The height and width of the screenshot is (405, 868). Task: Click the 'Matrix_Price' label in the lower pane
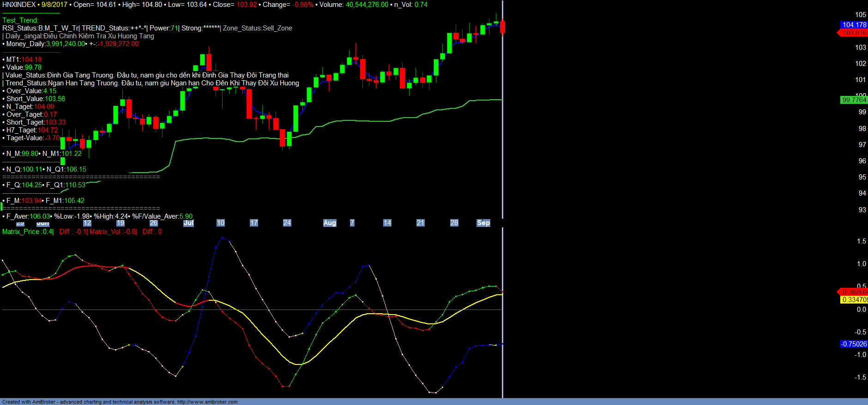[x=21, y=232]
